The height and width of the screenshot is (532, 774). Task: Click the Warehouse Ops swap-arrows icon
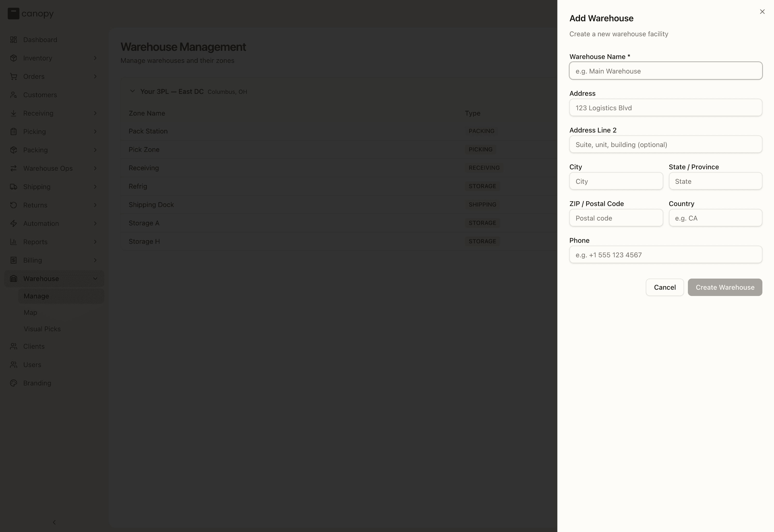click(13, 168)
